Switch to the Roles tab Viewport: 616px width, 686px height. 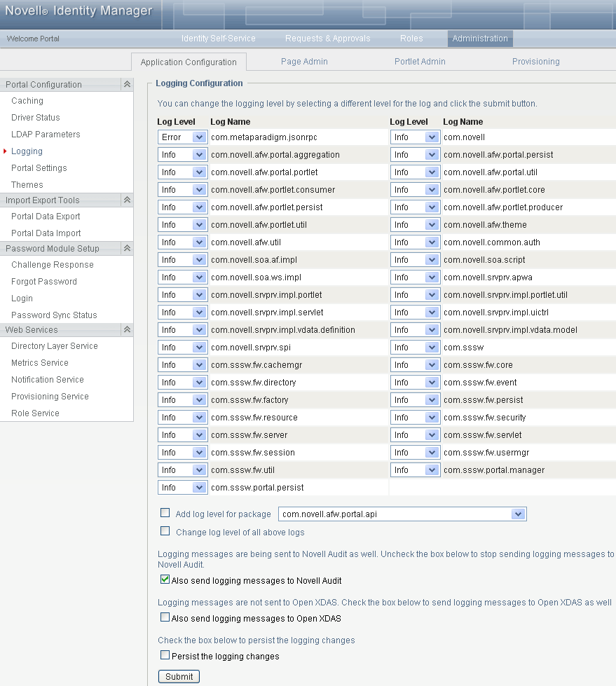coord(411,39)
